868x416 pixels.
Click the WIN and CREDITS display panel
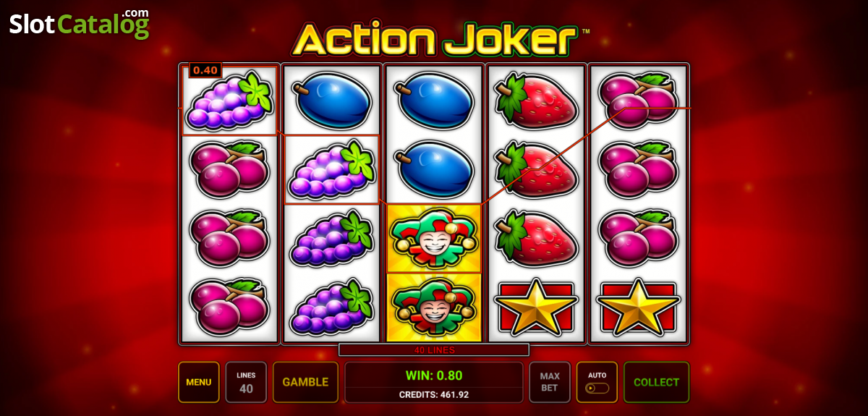coord(434,382)
